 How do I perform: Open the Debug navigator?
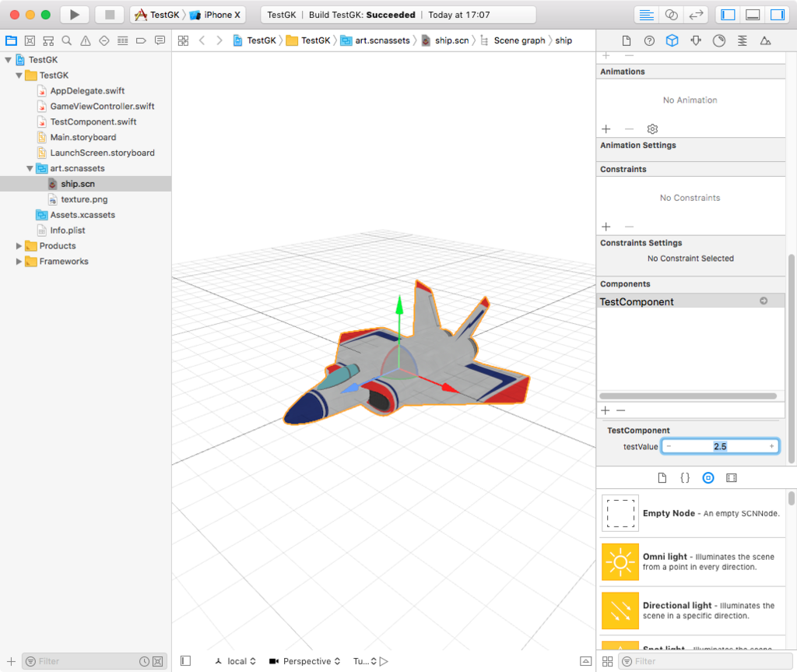122,40
